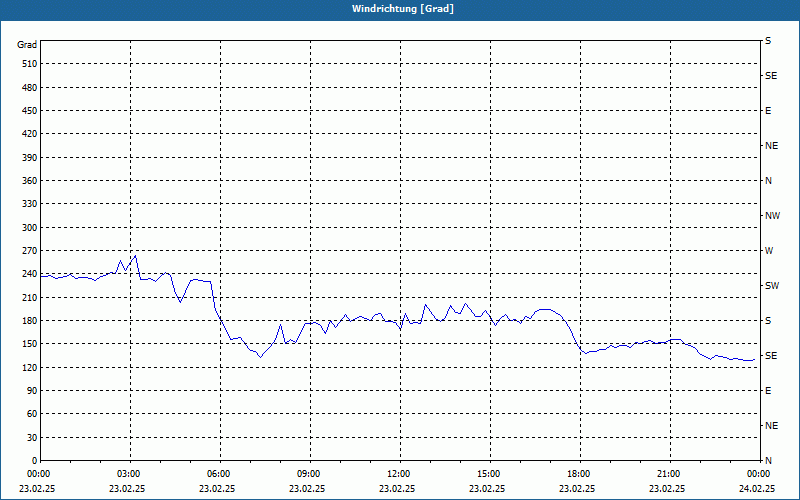
Task: Select the NE compass label between 30 and 60
Action: tap(772, 426)
